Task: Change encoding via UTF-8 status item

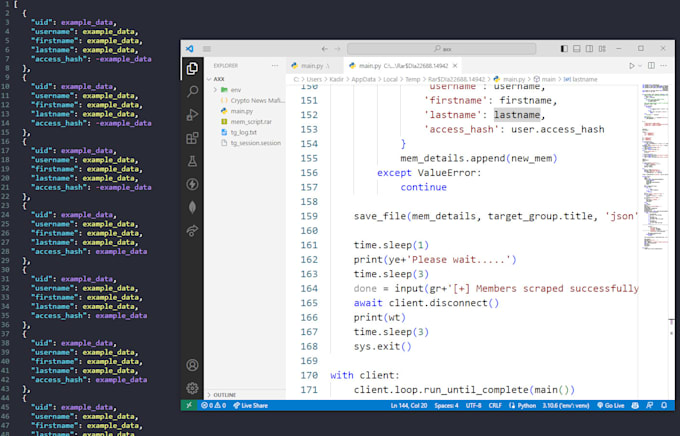Action: point(473,405)
